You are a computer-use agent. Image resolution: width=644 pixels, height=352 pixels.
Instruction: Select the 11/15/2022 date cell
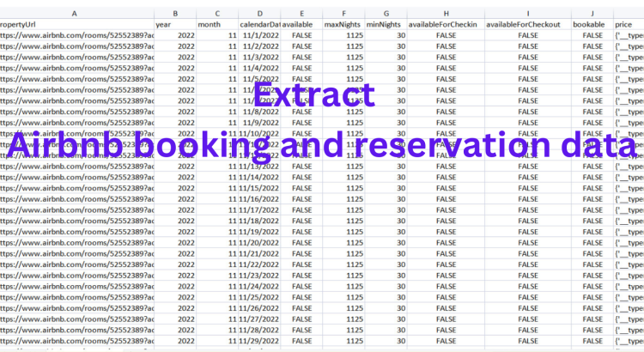[x=259, y=188]
